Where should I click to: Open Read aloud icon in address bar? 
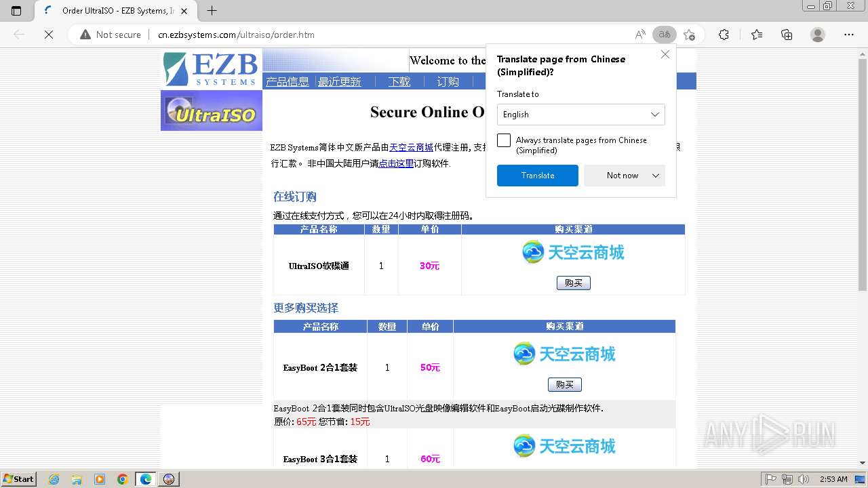pyautogui.click(x=640, y=35)
